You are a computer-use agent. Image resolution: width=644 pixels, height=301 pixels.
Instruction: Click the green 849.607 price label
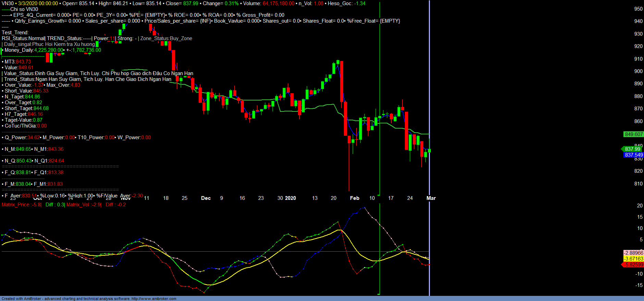coord(633,134)
